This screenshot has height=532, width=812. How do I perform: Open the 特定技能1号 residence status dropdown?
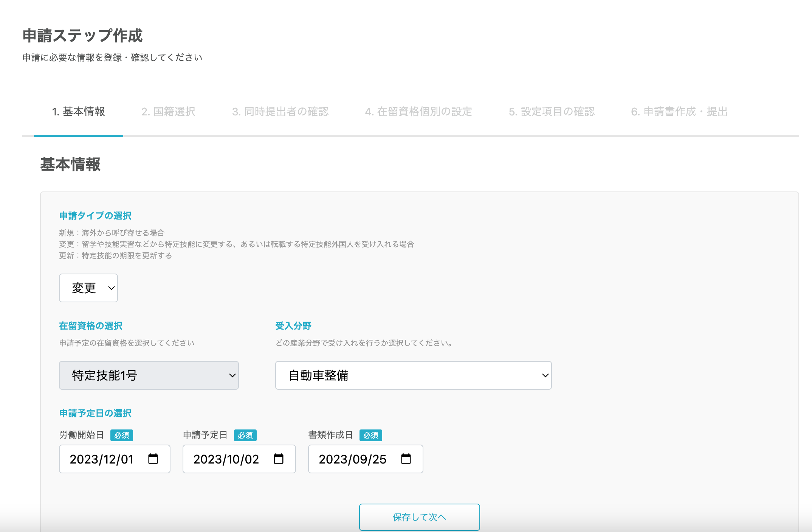[149, 375]
